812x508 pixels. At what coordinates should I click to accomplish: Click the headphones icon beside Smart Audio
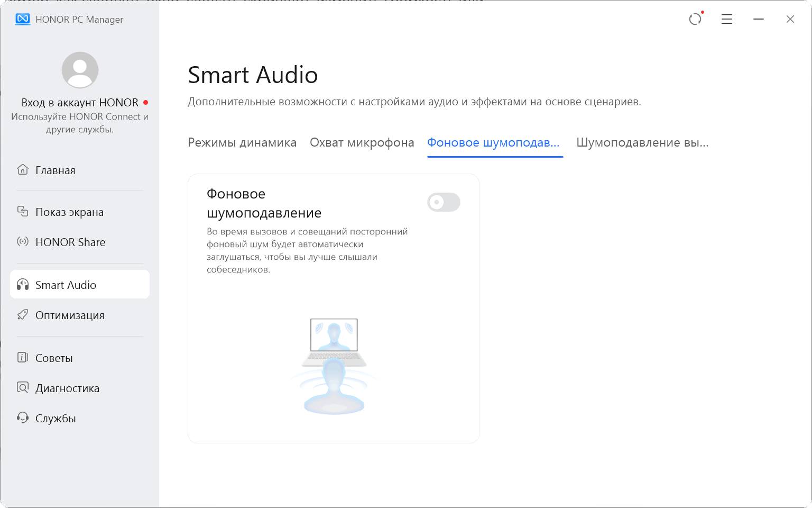(23, 285)
